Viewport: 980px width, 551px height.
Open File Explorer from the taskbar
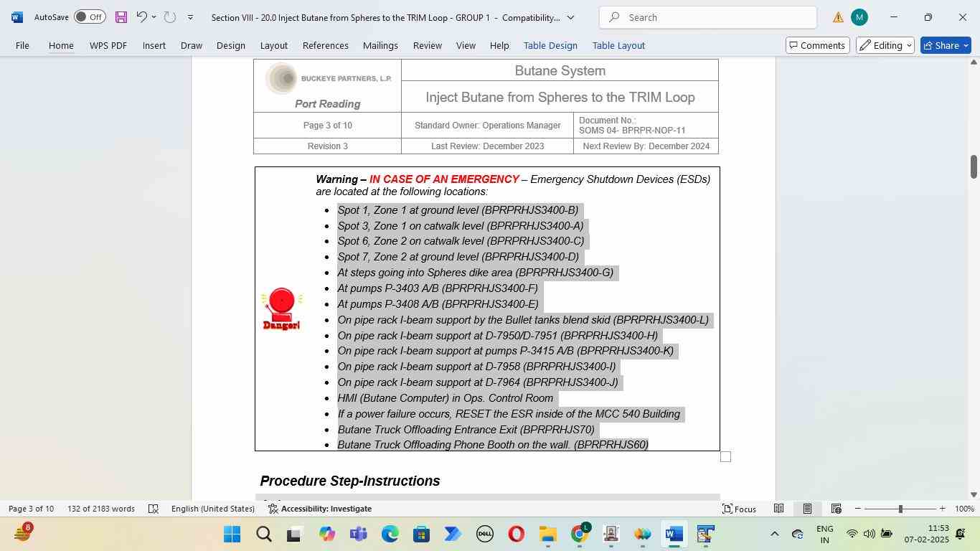(x=547, y=534)
